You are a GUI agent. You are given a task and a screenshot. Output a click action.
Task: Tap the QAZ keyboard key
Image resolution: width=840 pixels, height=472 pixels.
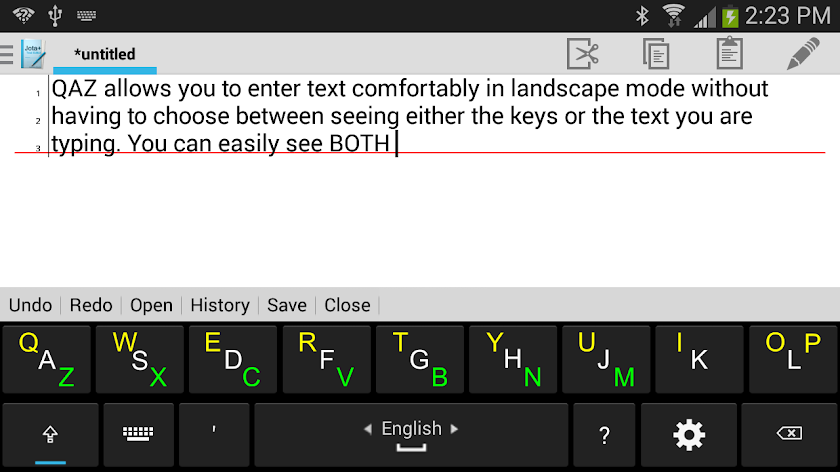coord(47,359)
